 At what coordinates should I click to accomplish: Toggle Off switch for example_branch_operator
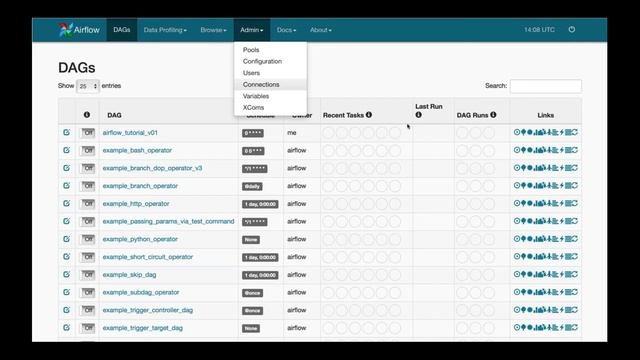pos(87,186)
